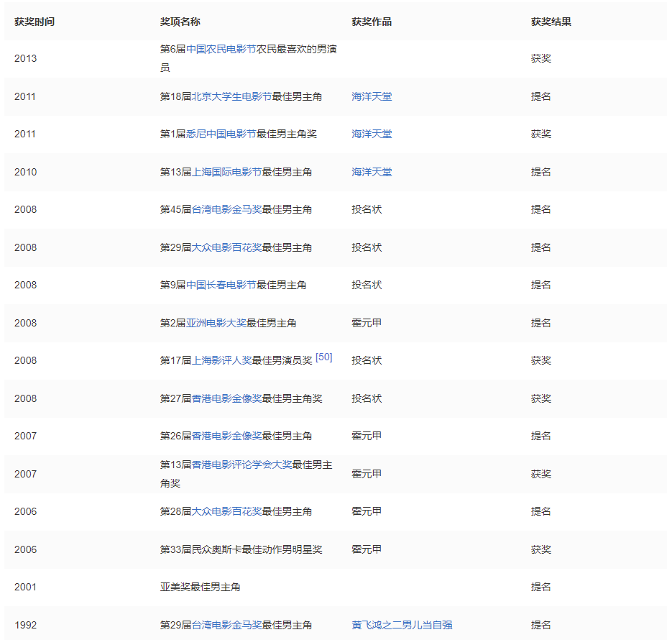The image size is (672, 640).
Task: Open 台湾电影金马奖 in the 1992 row
Action: click(x=226, y=625)
